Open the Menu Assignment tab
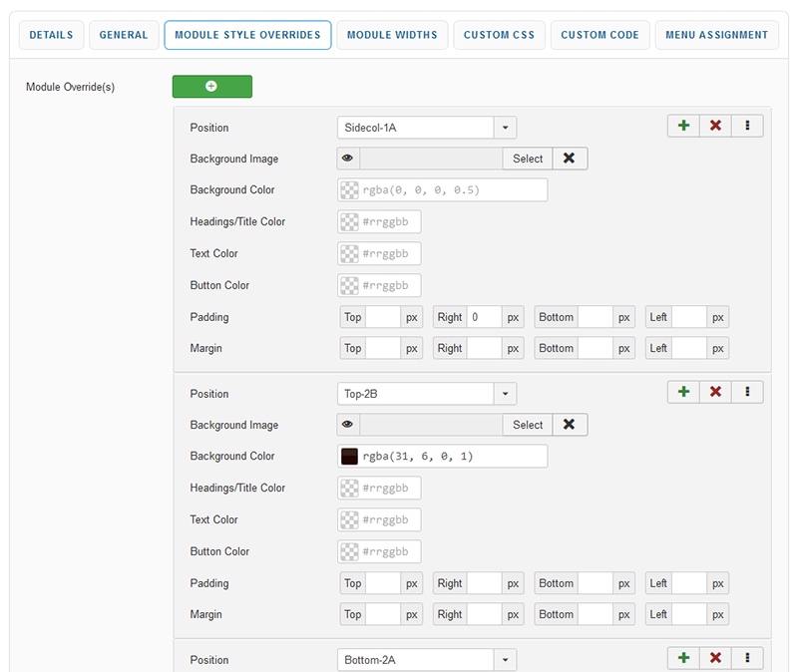Viewport: 798px width, 672px height. point(716,35)
